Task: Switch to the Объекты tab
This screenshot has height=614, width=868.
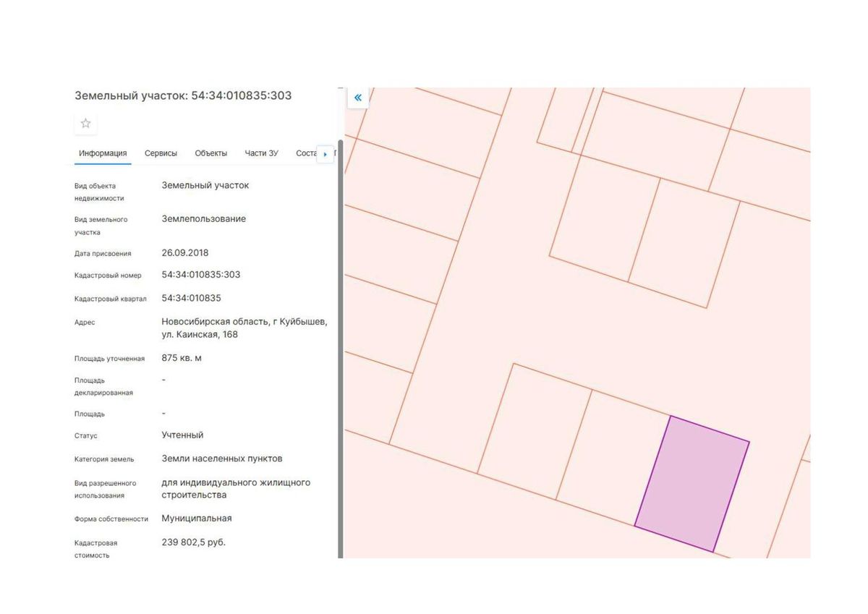Action: click(x=211, y=153)
